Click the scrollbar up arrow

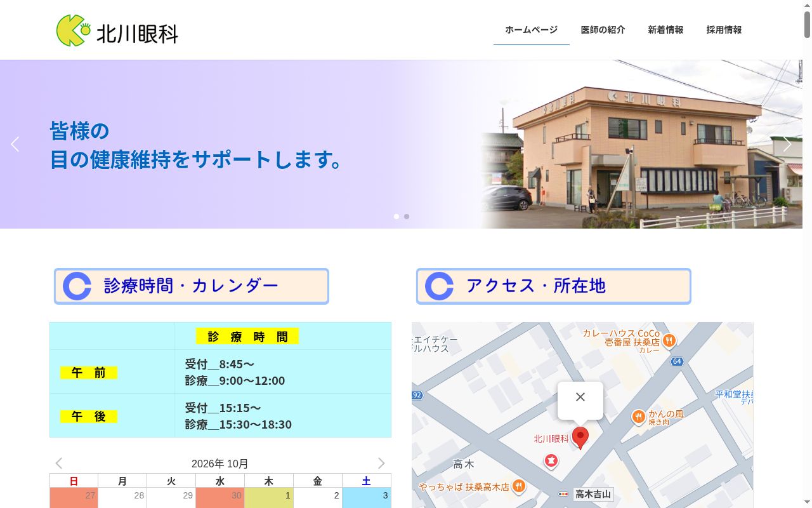808,5
